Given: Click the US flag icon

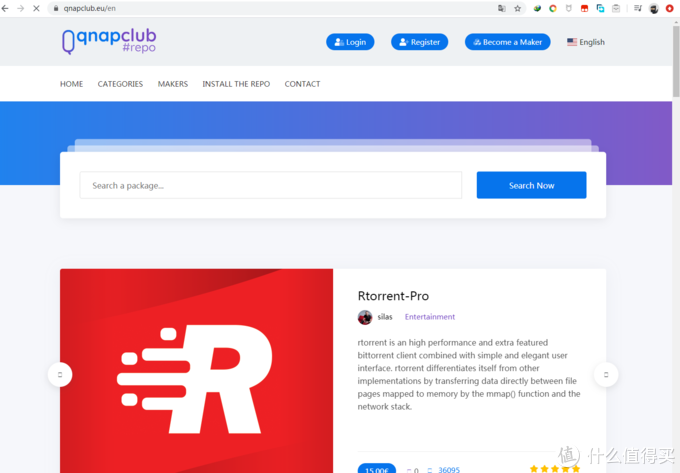Looking at the screenshot, I should click(572, 42).
